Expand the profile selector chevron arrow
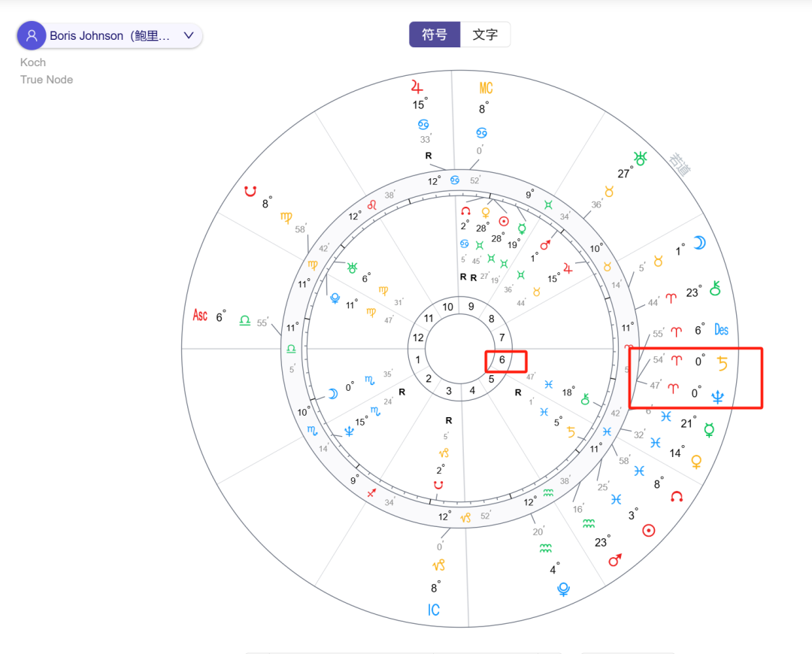The height and width of the screenshot is (654, 812). pos(189,36)
